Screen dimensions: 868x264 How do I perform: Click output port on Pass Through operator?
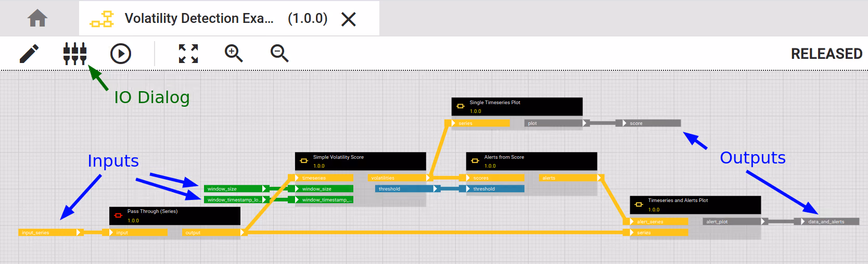[x=214, y=233]
